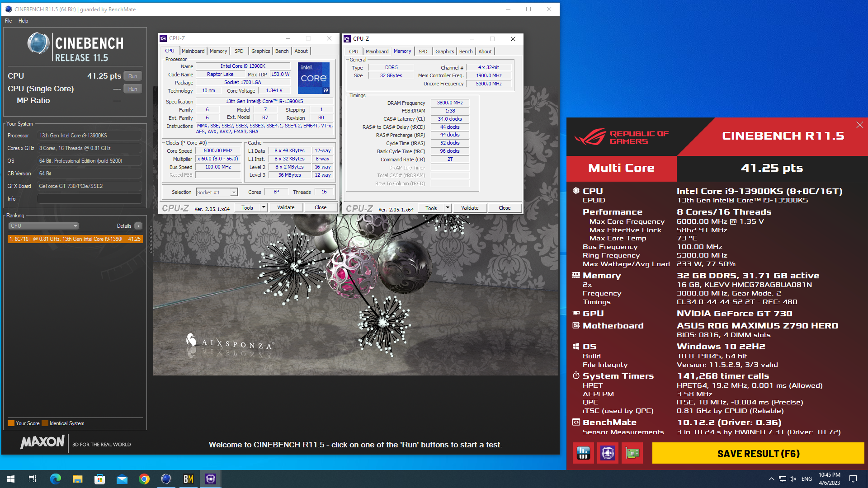The height and width of the screenshot is (488, 868).
Task: Click the Core Speed 6000.00 MHz value
Action: click(x=218, y=150)
